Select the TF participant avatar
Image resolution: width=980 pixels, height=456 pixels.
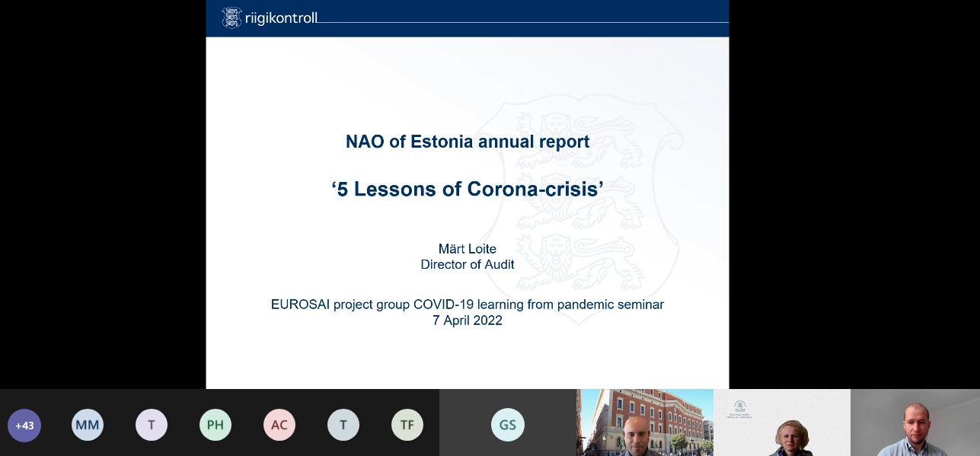tap(407, 425)
